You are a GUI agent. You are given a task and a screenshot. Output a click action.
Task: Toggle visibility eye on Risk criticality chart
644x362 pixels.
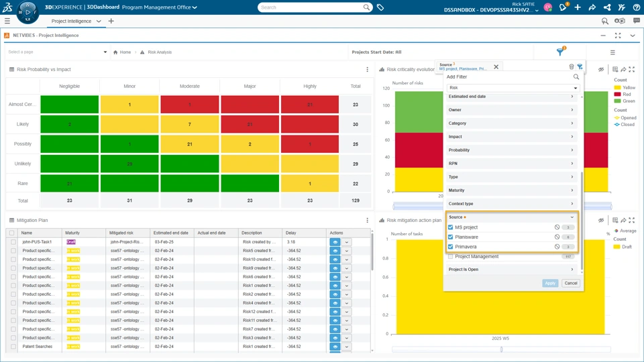click(x=601, y=69)
